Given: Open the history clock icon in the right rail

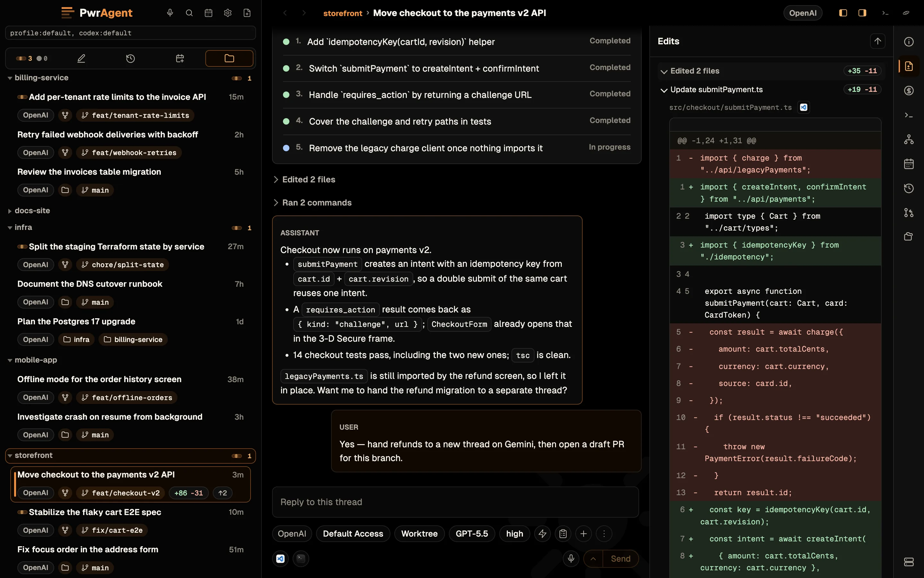Looking at the screenshot, I should coord(909,188).
